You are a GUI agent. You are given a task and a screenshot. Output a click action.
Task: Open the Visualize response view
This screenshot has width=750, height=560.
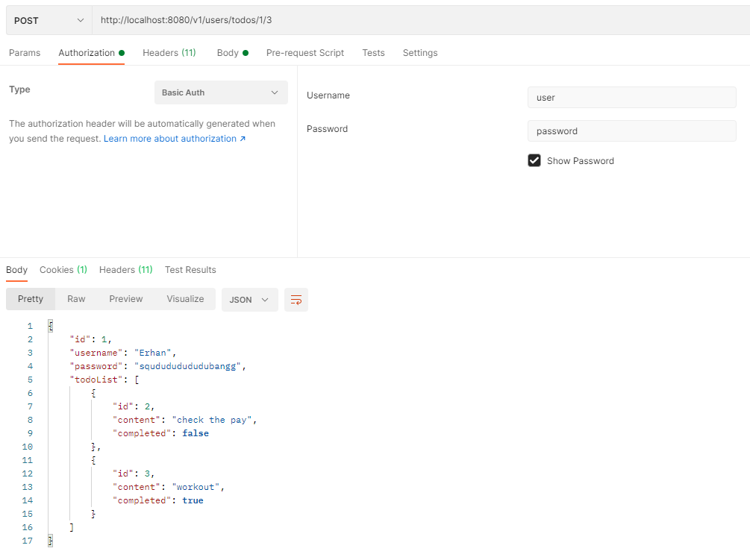point(185,298)
